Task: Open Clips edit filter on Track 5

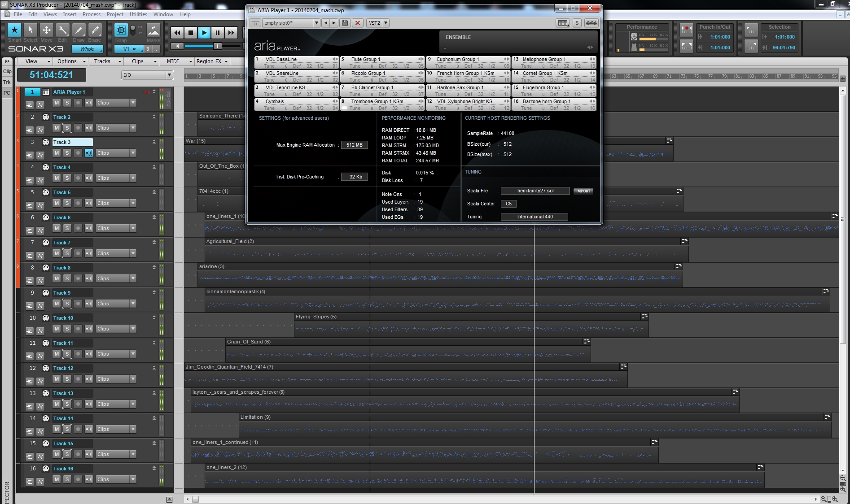Action: coord(116,203)
